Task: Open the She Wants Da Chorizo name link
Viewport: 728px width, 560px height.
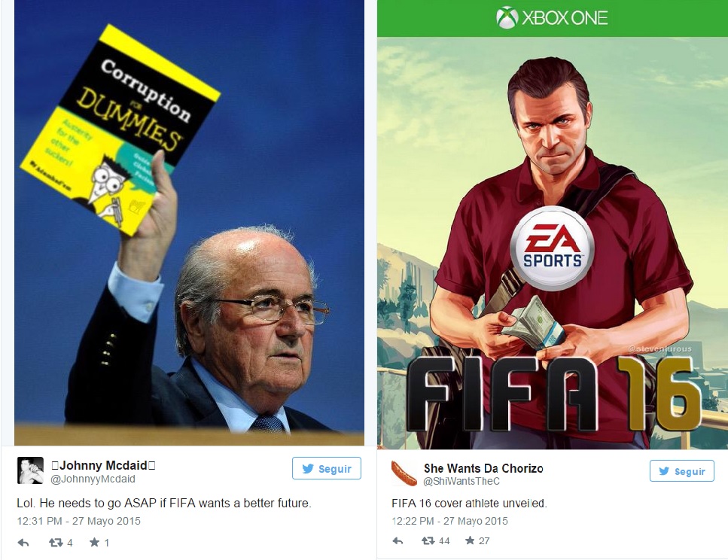Action: [483, 468]
